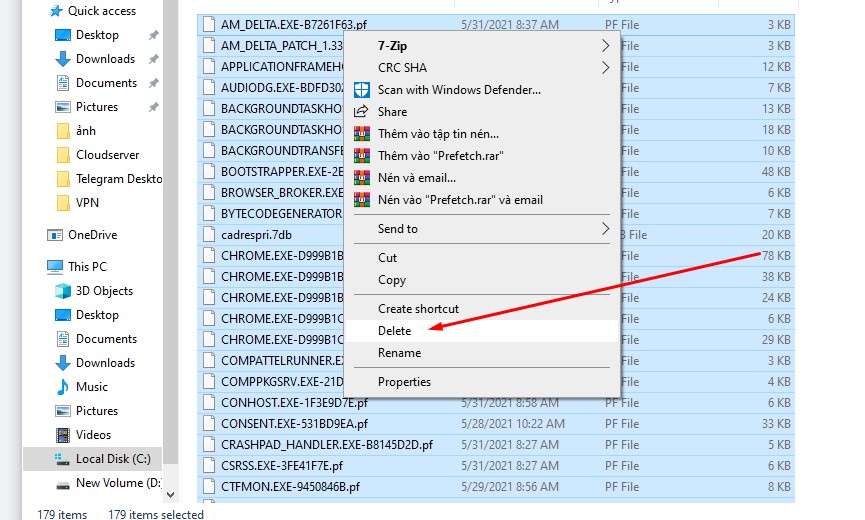The width and height of the screenshot is (865, 520).
Task: Click the Share icon in context menu
Action: (361, 112)
